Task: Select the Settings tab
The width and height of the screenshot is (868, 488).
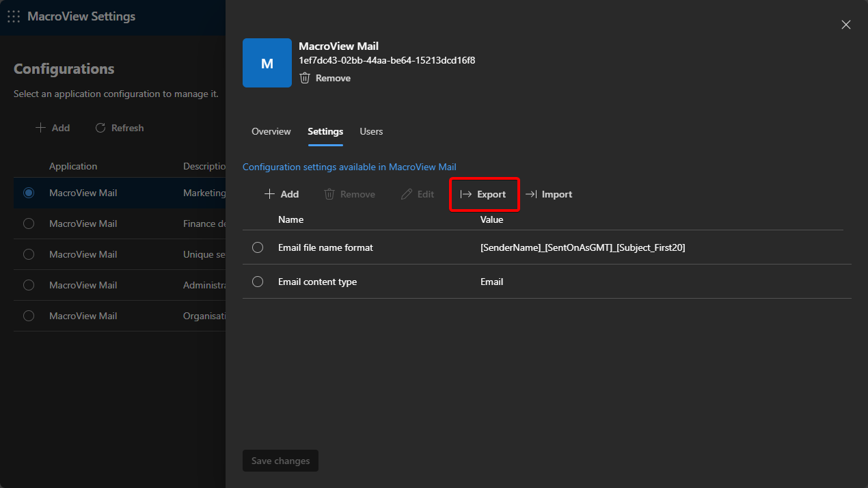Action: point(325,131)
